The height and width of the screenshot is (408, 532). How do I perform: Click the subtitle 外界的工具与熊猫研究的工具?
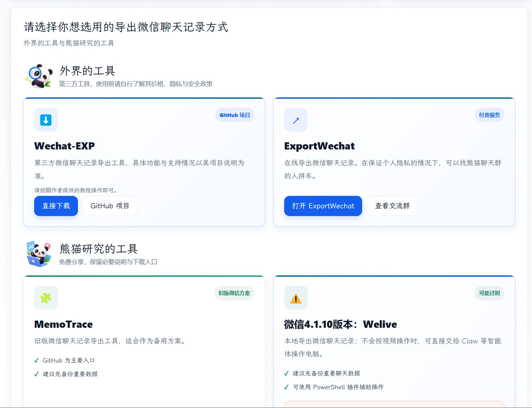click(x=69, y=43)
